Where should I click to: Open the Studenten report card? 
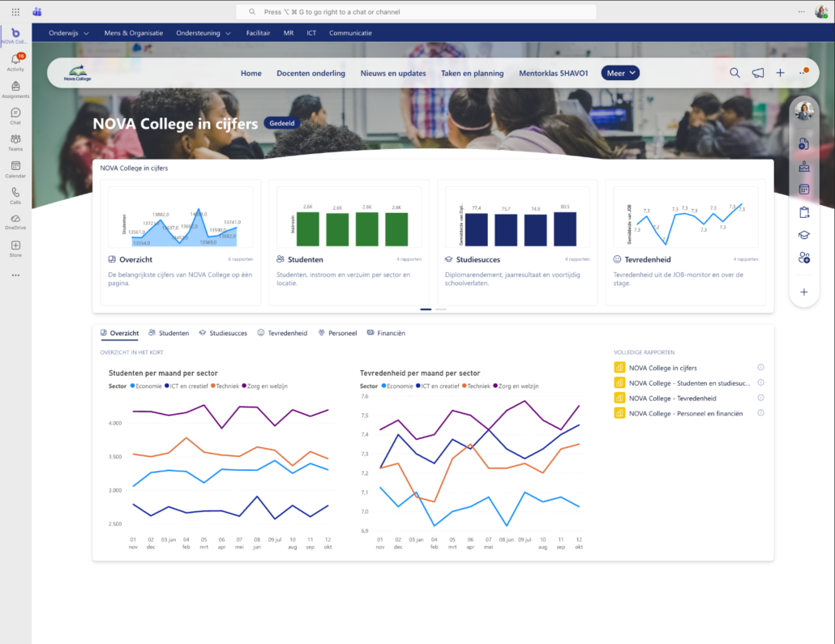click(349, 243)
